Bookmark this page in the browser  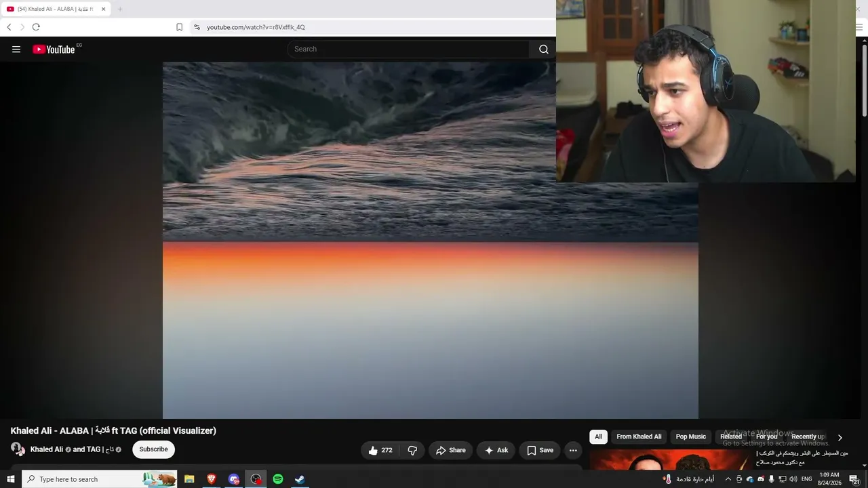179,27
